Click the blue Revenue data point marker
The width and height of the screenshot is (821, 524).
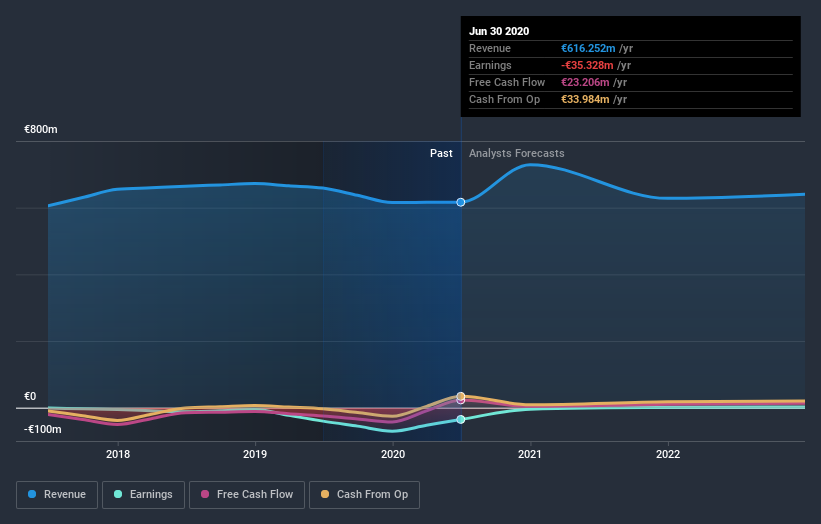click(x=461, y=202)
